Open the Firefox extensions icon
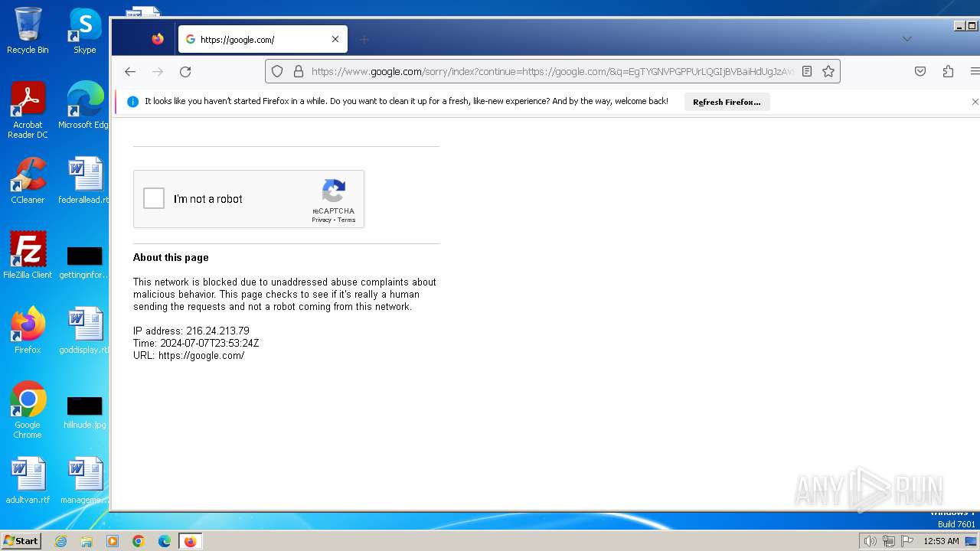This screenshot has width=980, height=551. pyautogui.click(x=948, y=71)
